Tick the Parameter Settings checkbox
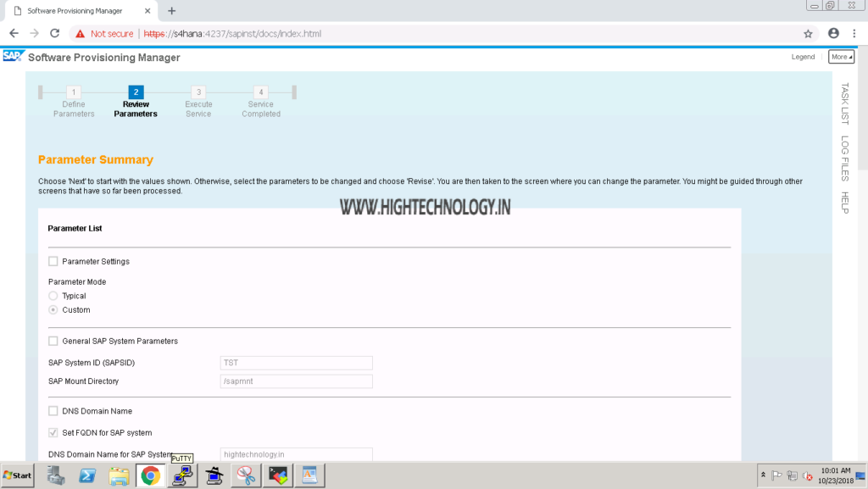This screenshot has height=489, width=868. [53, 261]
